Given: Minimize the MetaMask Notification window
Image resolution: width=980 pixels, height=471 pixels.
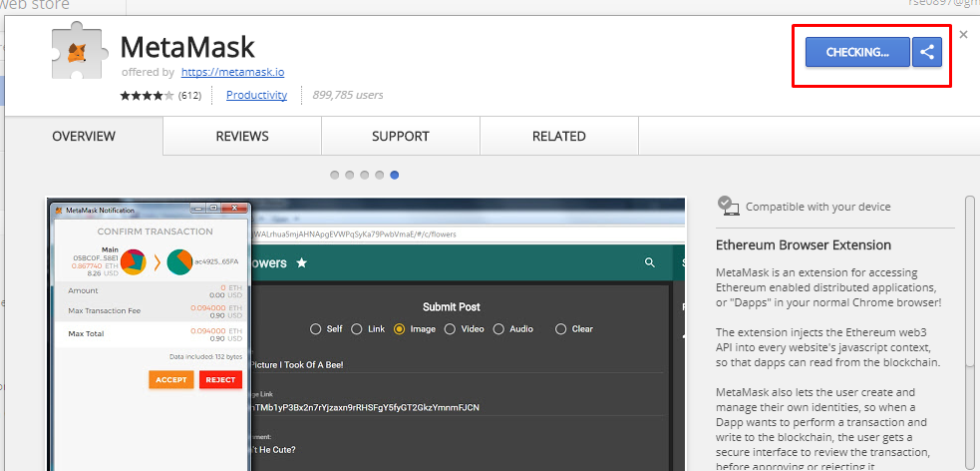Looking at the screenshot, I should [198, 209].
